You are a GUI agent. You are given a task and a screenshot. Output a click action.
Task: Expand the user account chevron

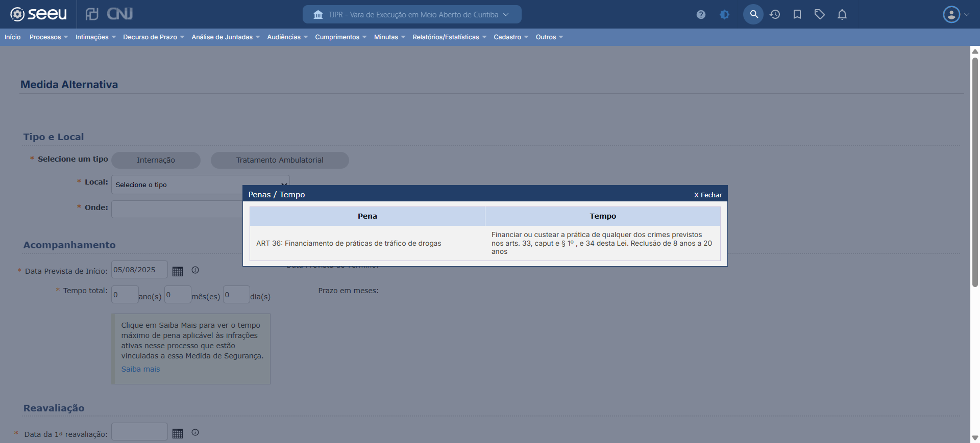tap(967, 14)
